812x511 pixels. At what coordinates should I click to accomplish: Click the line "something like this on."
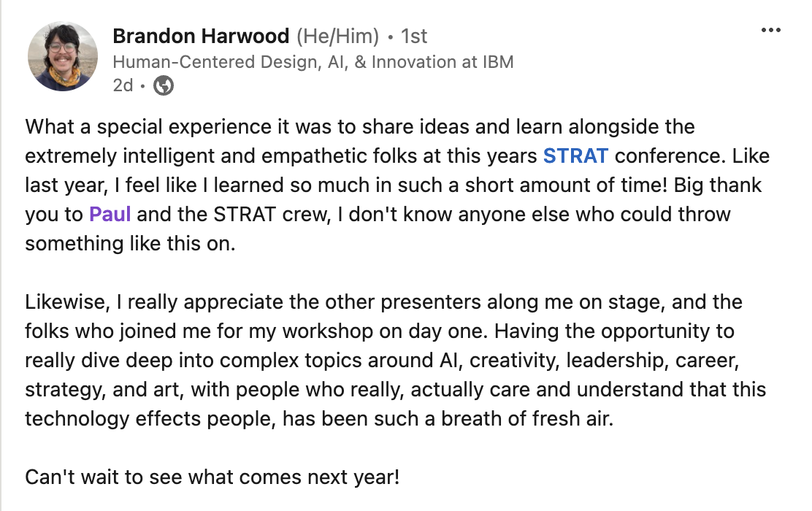coord(131,243)
